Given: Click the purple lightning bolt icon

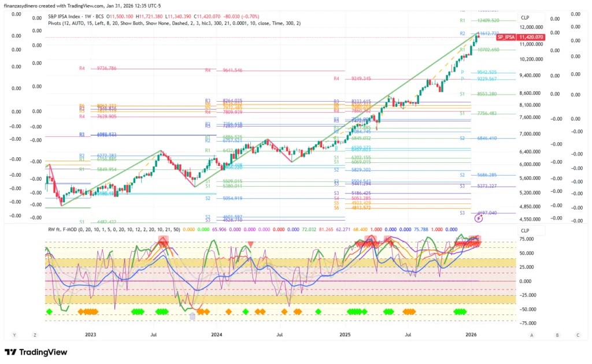Looking at the screenshot, I should coord(479,218).
